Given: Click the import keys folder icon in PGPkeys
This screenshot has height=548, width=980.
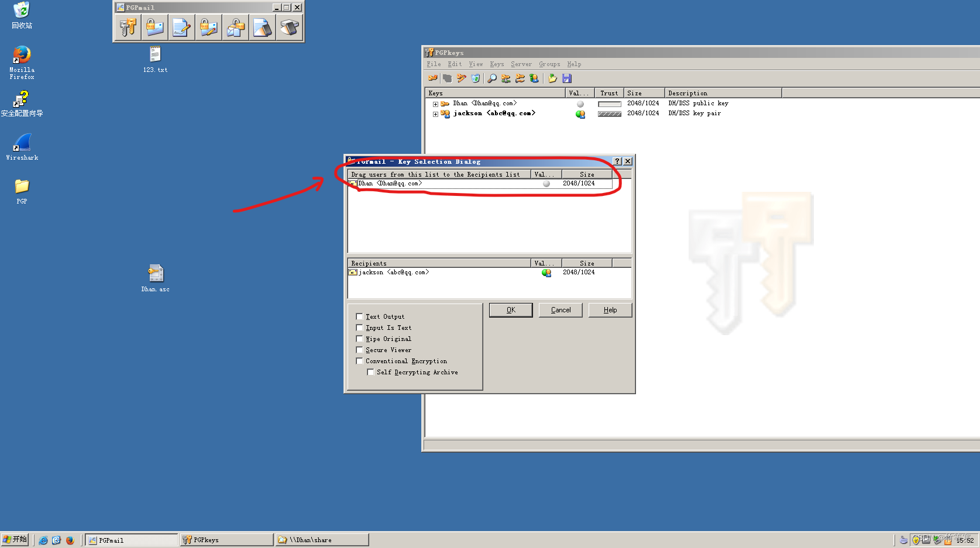Looking at the screenshot, I should 552,78.
